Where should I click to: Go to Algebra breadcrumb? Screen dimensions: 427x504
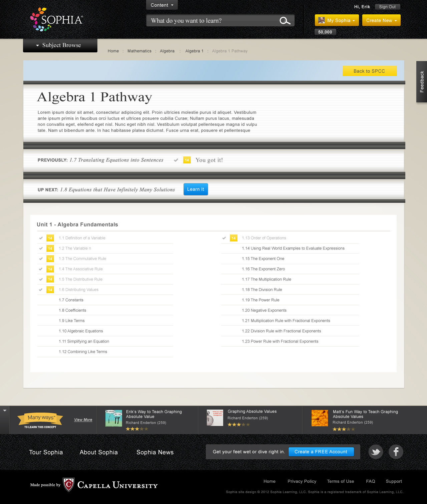(167, 51)
